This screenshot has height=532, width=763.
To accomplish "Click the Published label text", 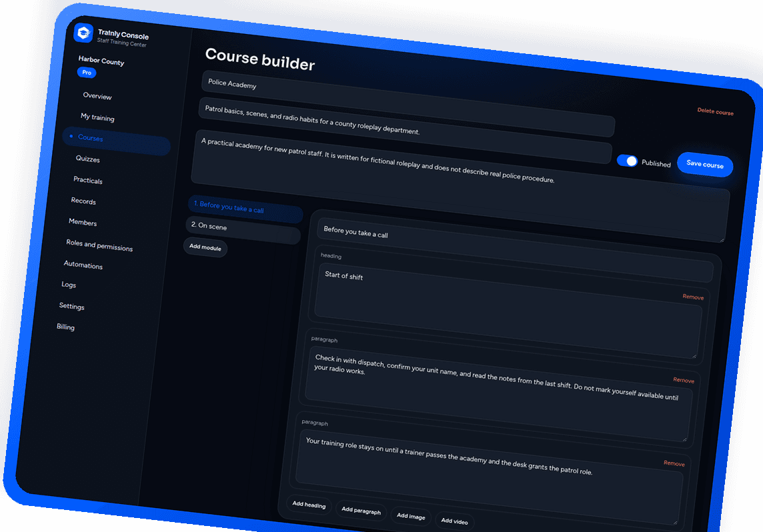I will (x=656, y=163).
